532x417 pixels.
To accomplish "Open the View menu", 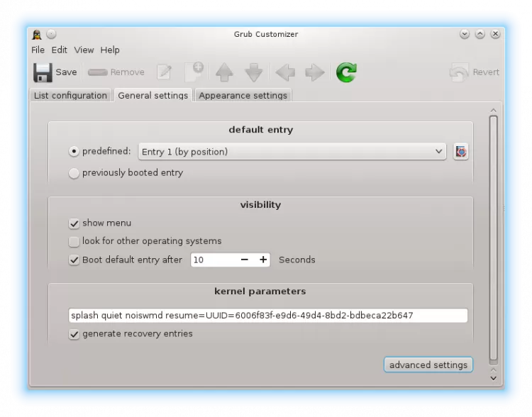I will coord(84,50).
